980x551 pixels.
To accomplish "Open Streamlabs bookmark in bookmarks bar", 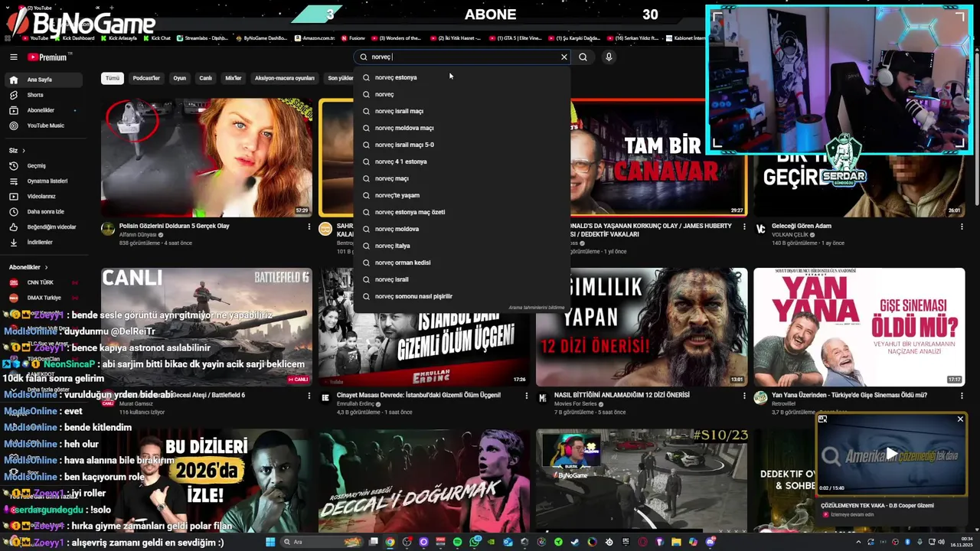I will click(202, 37).
